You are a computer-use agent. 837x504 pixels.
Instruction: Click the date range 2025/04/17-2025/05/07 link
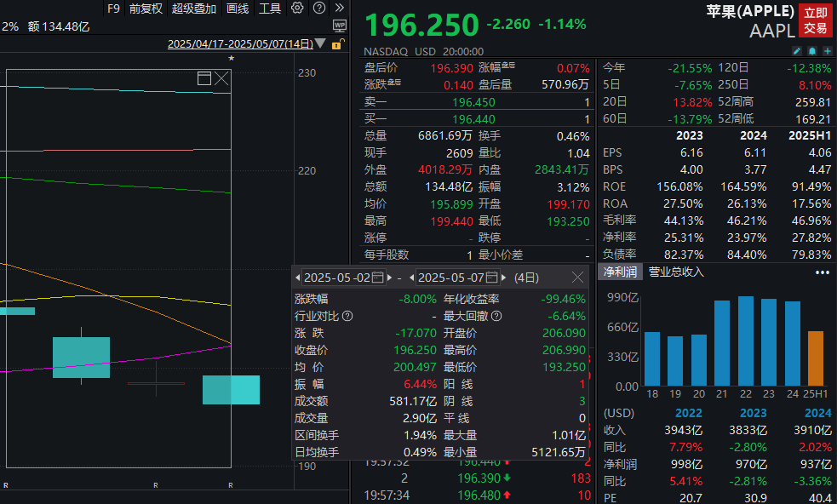pyautogui.click(x=241, y=43)
